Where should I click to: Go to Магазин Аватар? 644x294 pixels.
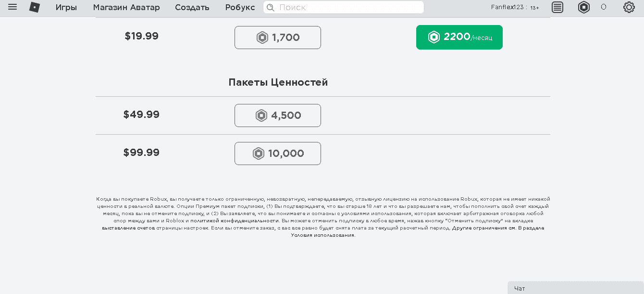[126, 7]
